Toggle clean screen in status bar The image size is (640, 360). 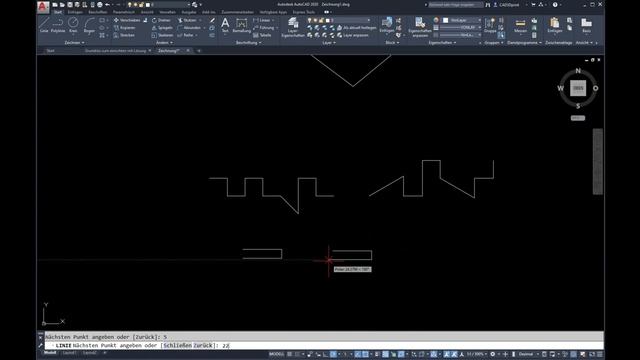592,354
